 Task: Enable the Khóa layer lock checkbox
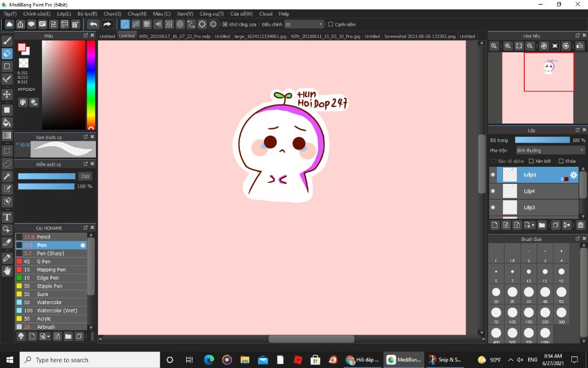click(x=561, y=161)
